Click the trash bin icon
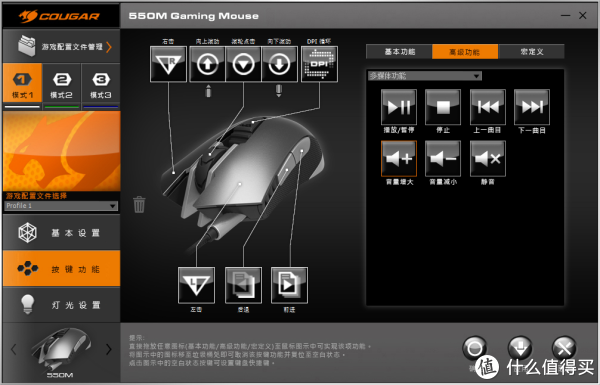 (139, 204)
